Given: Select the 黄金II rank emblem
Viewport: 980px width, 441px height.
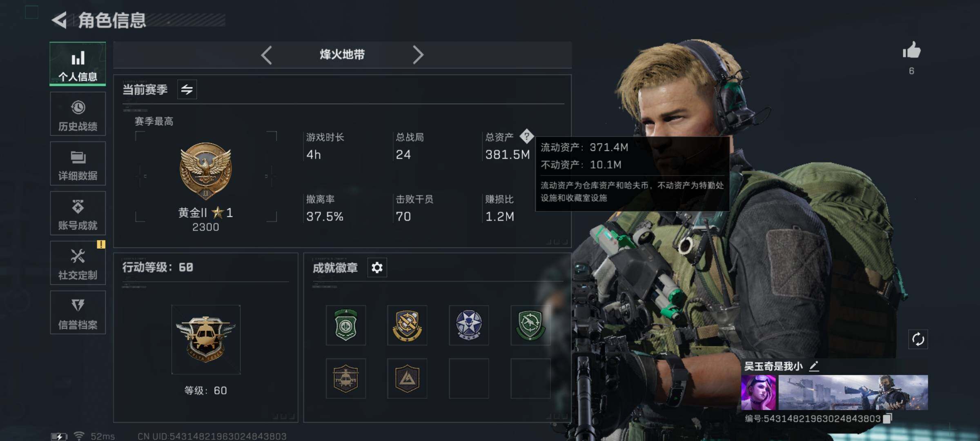Looking at the screenshot, I should coord(206,171).
